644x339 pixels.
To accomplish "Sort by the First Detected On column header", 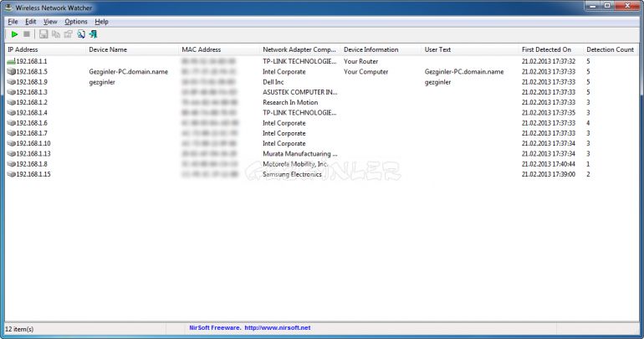I will click(x=551, y=49).
